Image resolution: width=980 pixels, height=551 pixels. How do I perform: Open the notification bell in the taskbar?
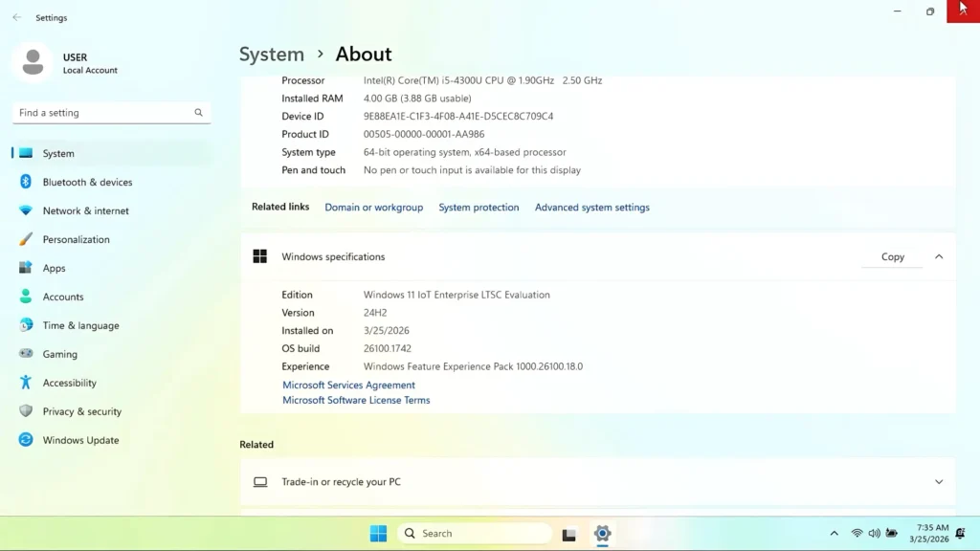point(961,534)
